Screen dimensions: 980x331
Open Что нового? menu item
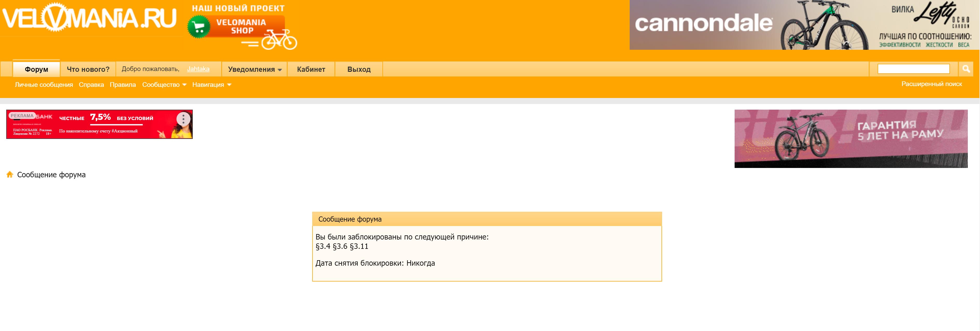[88, 68]
